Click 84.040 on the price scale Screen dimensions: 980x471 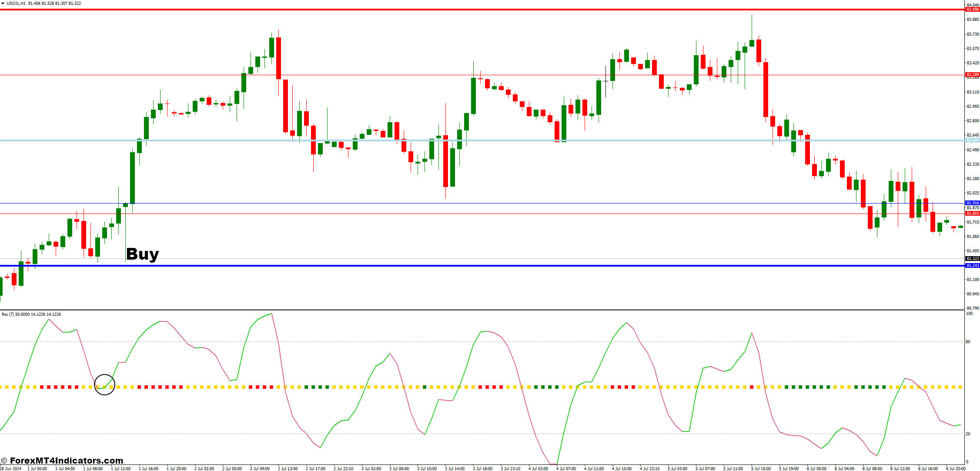[973, 5]
